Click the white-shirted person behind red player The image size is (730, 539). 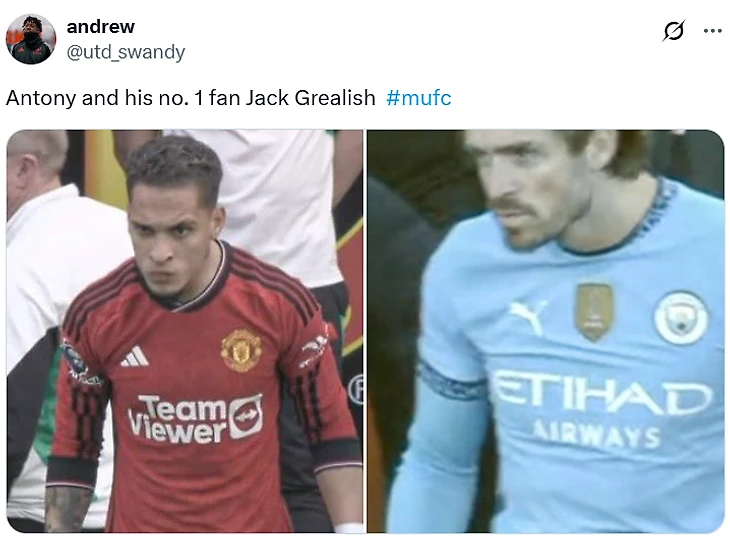click(x=279, y=205)
